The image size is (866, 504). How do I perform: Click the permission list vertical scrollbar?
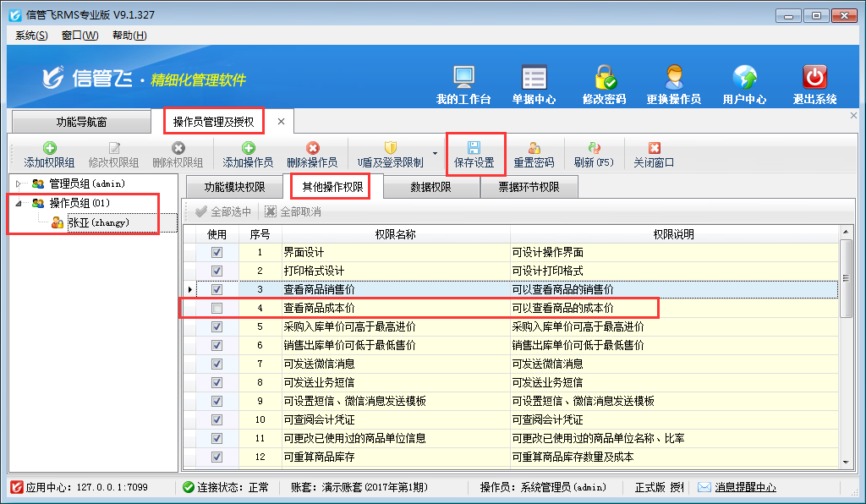846,279
